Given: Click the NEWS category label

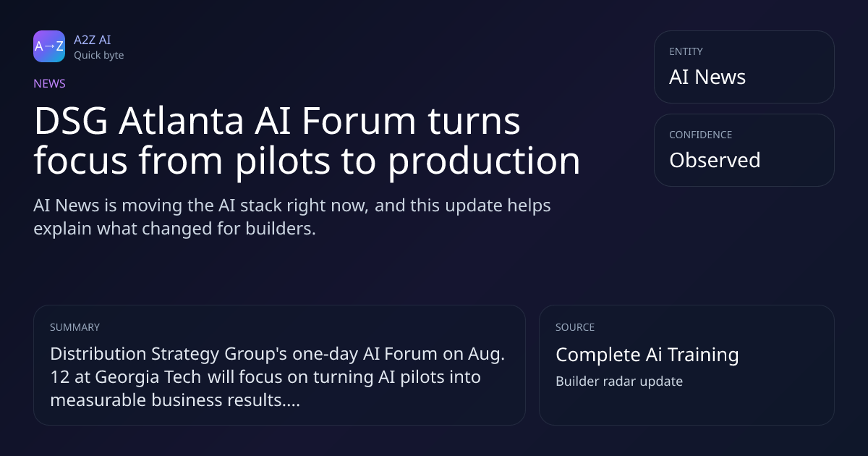Looking at the screenshot, I should (x=49, y=83).
